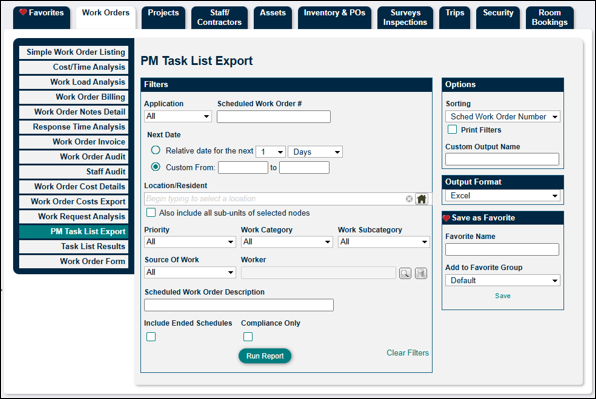The image size is (596, 399).
Task: Open the relative date number dropdown
Action: pos(271,152)
